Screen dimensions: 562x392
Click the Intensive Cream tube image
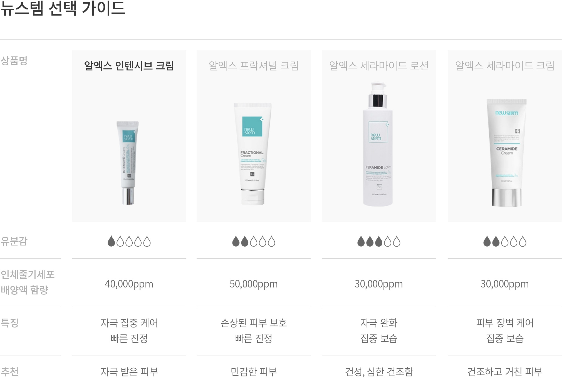tap(128, 163)
